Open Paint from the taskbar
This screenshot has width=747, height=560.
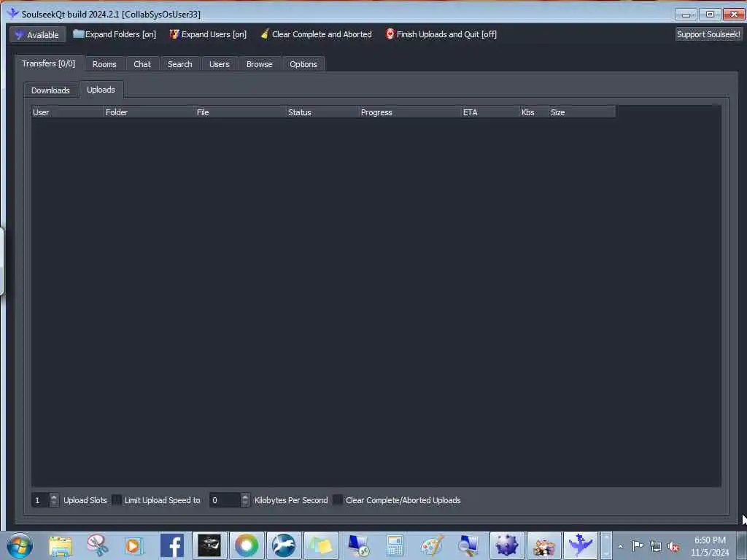[432, 545]
